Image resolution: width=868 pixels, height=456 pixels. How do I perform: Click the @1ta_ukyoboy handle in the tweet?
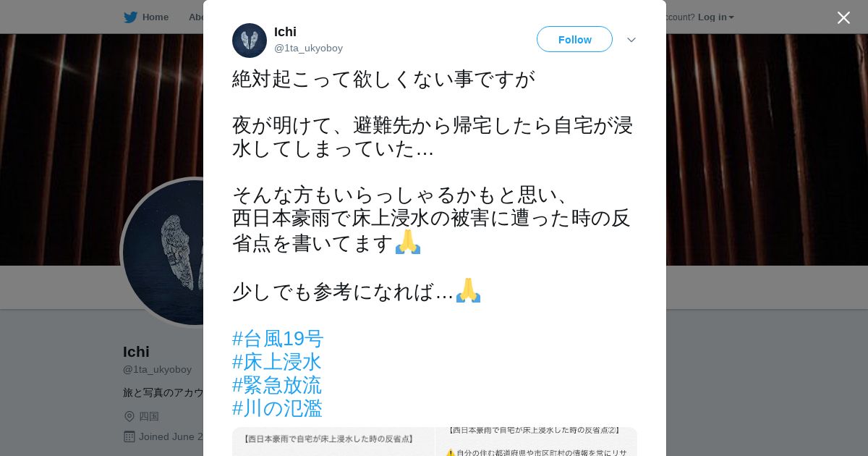[x=308, y=48]
